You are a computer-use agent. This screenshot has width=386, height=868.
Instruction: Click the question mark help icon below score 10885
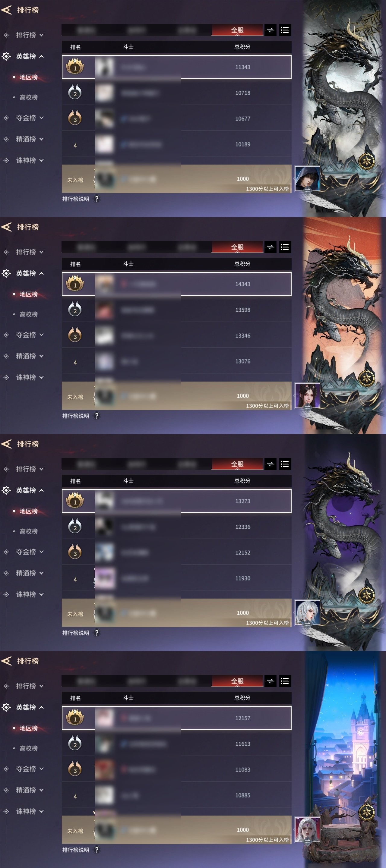[96, 850]
